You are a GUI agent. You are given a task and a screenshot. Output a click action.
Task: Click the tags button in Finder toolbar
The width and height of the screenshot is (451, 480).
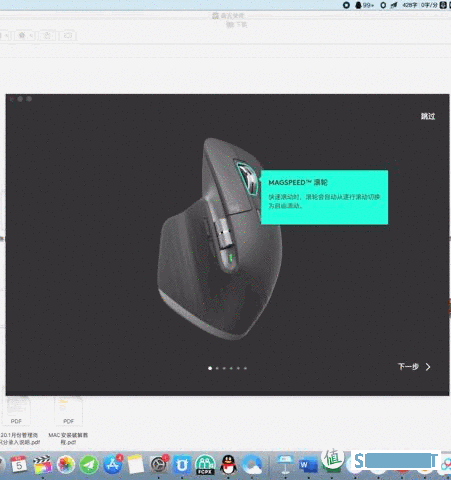point(68,35)
